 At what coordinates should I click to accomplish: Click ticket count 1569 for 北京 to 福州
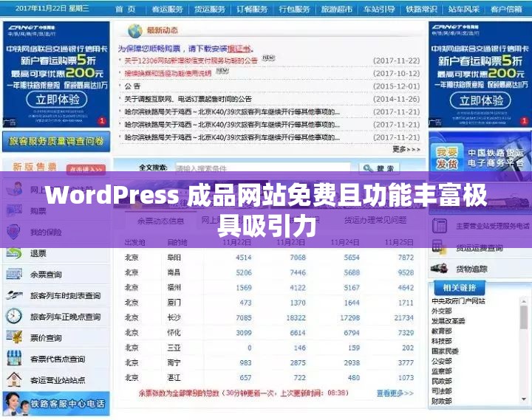tap(244, 287)
